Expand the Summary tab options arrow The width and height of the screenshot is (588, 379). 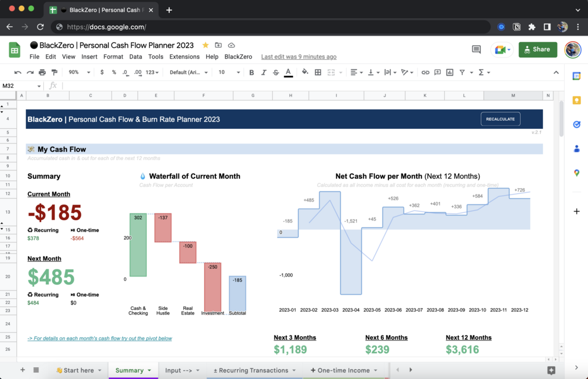[149, 370]
